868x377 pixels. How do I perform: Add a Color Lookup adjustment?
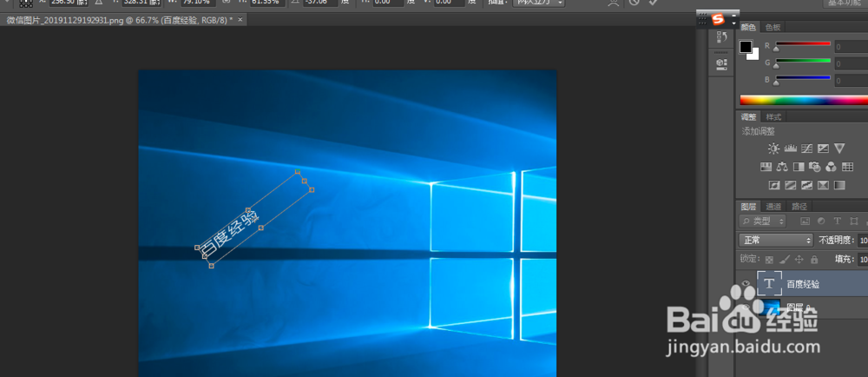tap(847, 167)
